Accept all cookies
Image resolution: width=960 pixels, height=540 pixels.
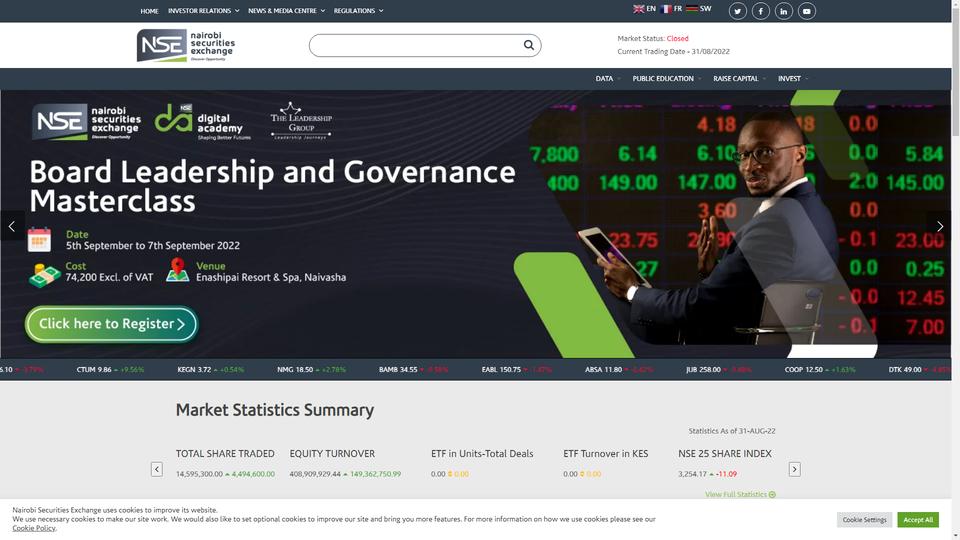pos(918,519)
